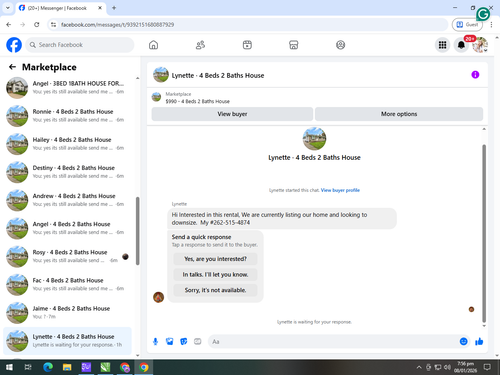
Task: Navigate back in Chrome
Action: click(9, 24)
